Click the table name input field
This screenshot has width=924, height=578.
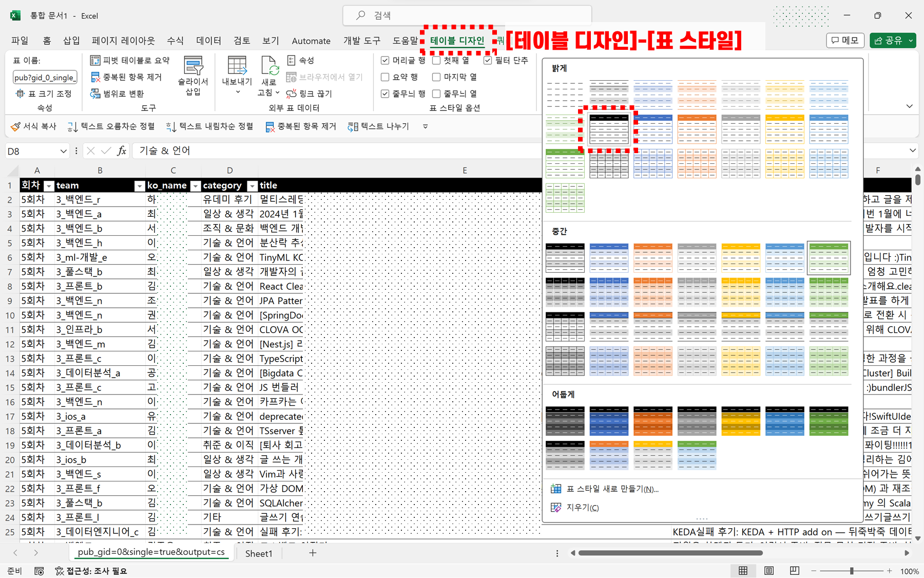pyautogui.click(x=45, y=78)
